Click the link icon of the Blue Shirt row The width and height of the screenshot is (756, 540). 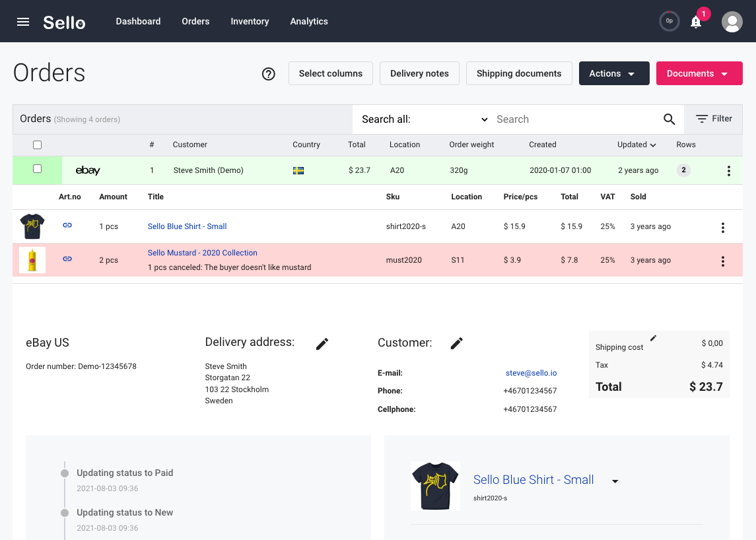coord(67,225)
